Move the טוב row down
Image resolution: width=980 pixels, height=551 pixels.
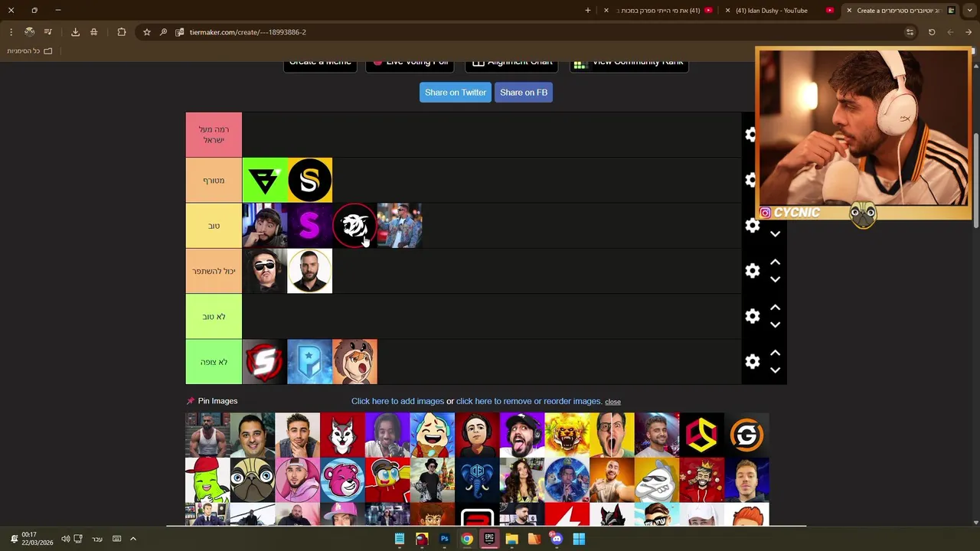tap(775, 234)
